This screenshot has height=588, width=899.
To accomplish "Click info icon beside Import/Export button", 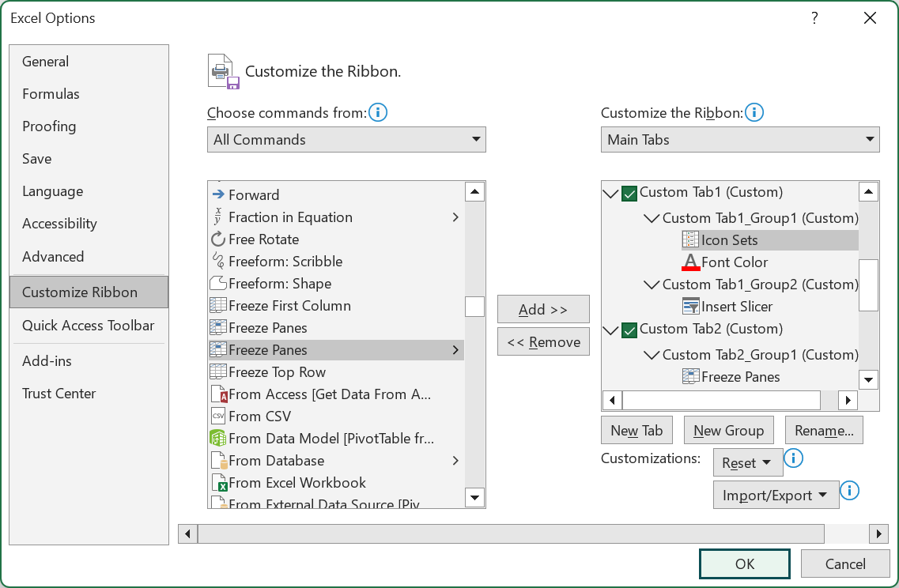I will pos(849,491).
